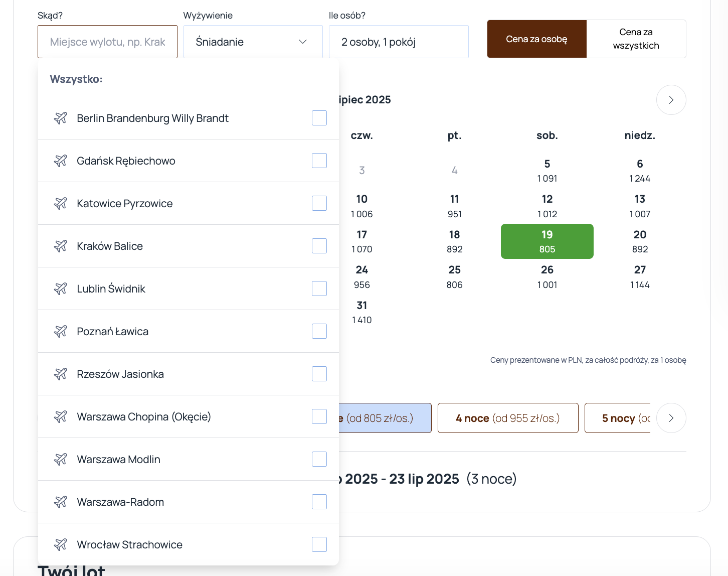This screenshot has height=576, width=728.
Task: Switch to Cena za osobę pricing
Action: [x=536, y=39]
